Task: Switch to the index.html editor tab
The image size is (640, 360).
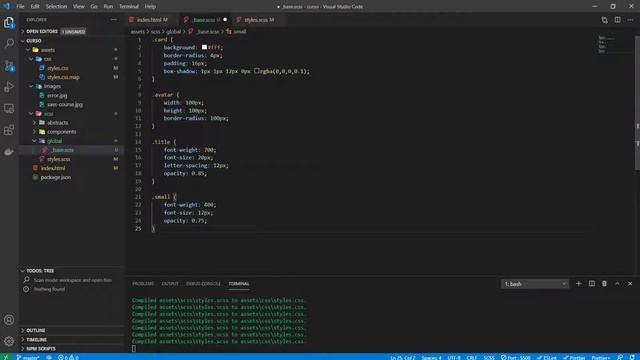Action: [x=152, y=20]
